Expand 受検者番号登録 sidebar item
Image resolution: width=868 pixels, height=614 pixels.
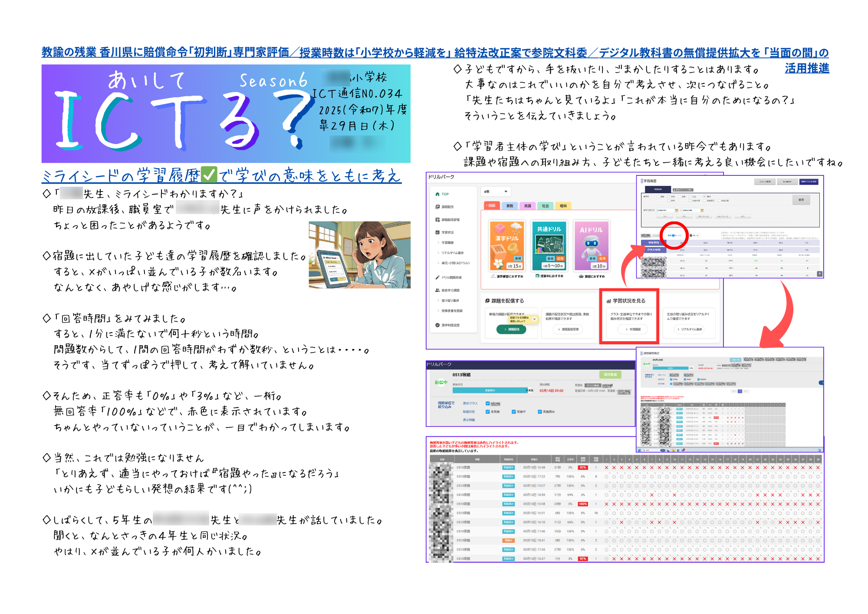point(450,311)
